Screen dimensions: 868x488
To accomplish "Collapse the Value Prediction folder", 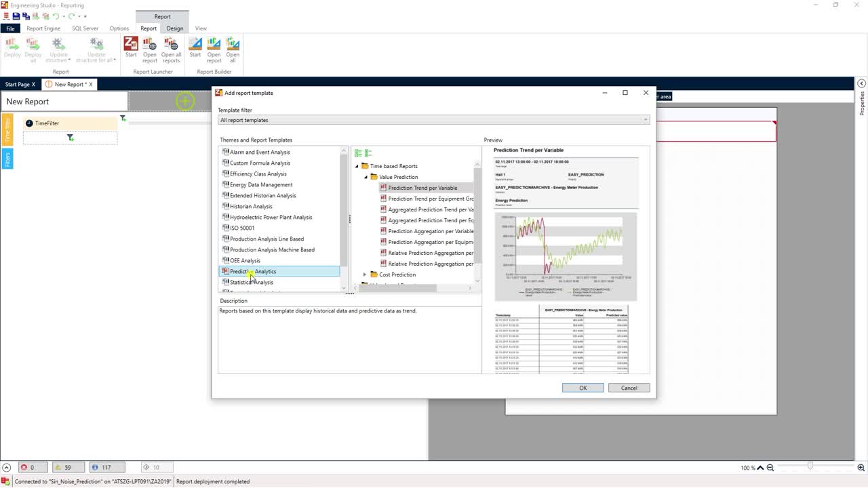I will click(x=366, y=177).
